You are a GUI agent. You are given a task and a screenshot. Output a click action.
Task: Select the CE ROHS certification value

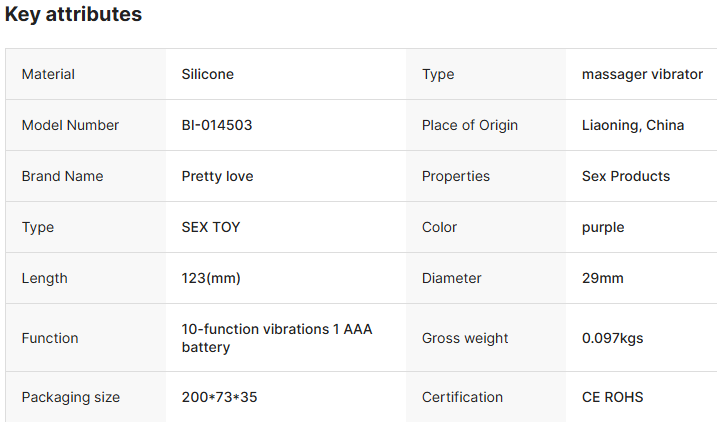click(612, 397)
